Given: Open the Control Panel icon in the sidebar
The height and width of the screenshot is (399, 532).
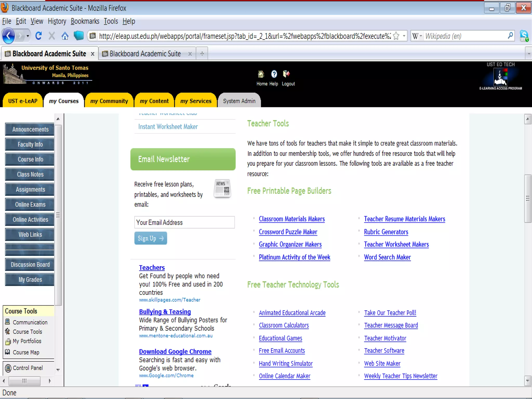Looking at the screenshot, I should tap(8, 368).
